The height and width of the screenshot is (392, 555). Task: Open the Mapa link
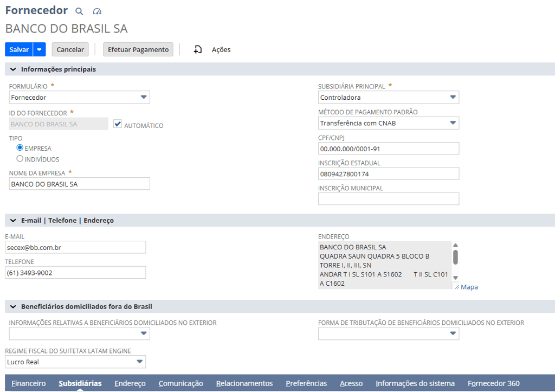pos(469,287)
